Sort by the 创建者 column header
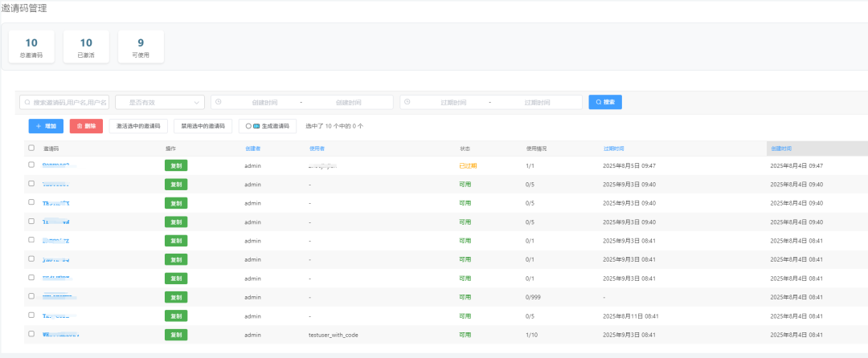The image size is (868, 358). click(x=253, y=148)
